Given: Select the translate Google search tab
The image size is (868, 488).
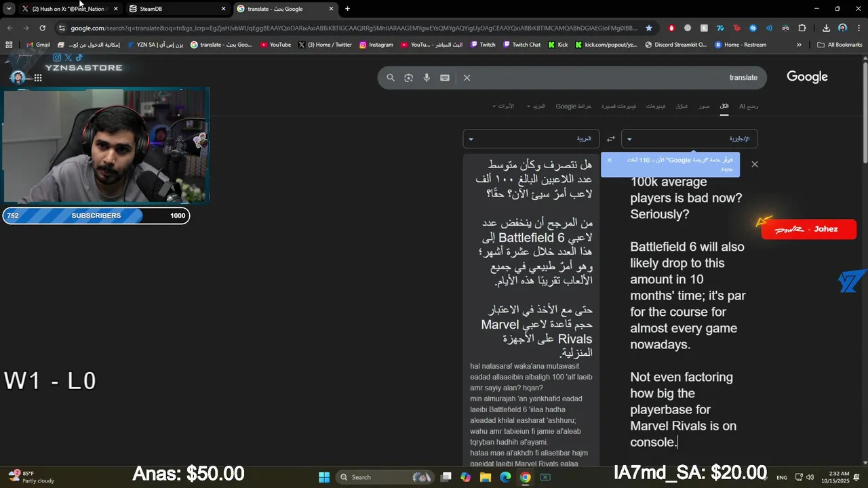Looking at the screenshot, I should coord(285,9).
